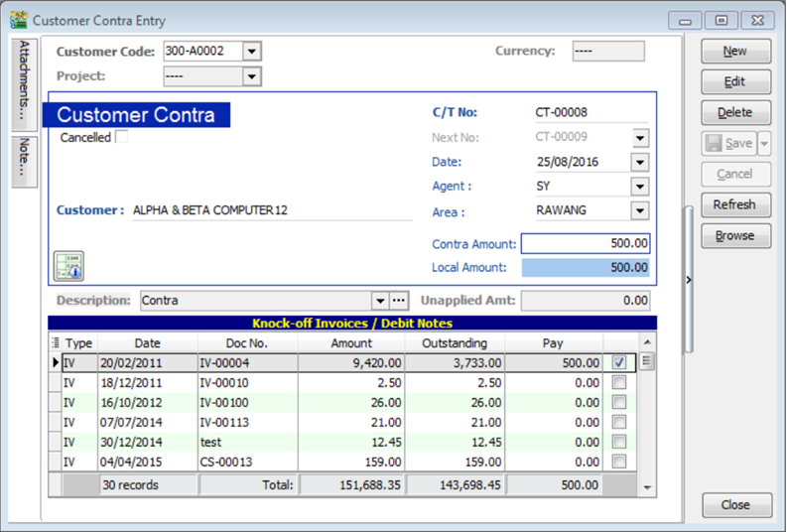Click the application icon in title bar
The image size is (787, 532).
click(18, 20)
